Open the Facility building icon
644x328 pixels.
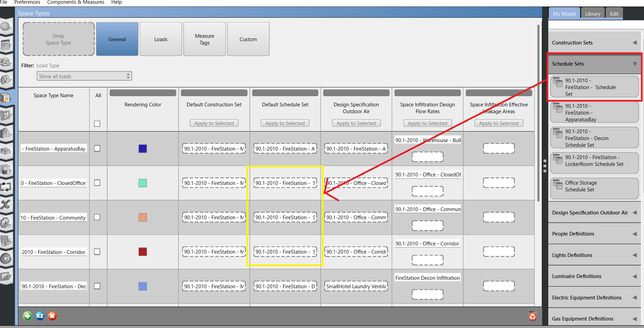(x=6, y=133)
